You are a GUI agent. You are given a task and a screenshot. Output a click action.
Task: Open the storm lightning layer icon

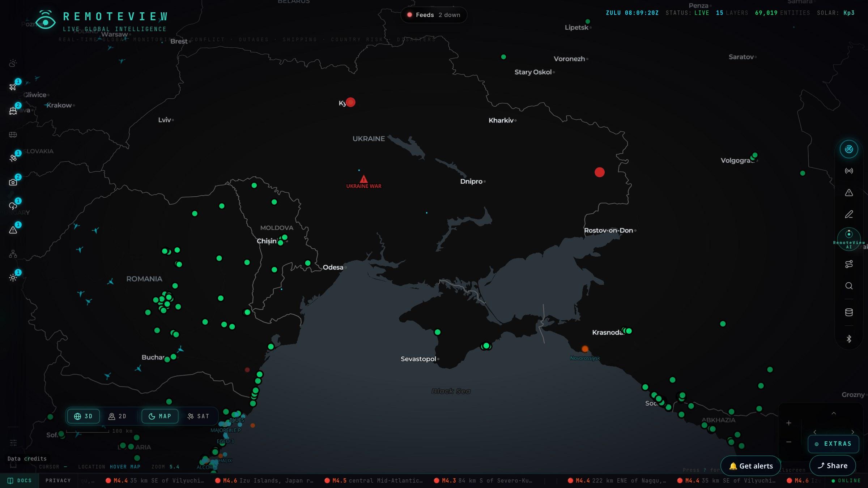coord(13,206)
